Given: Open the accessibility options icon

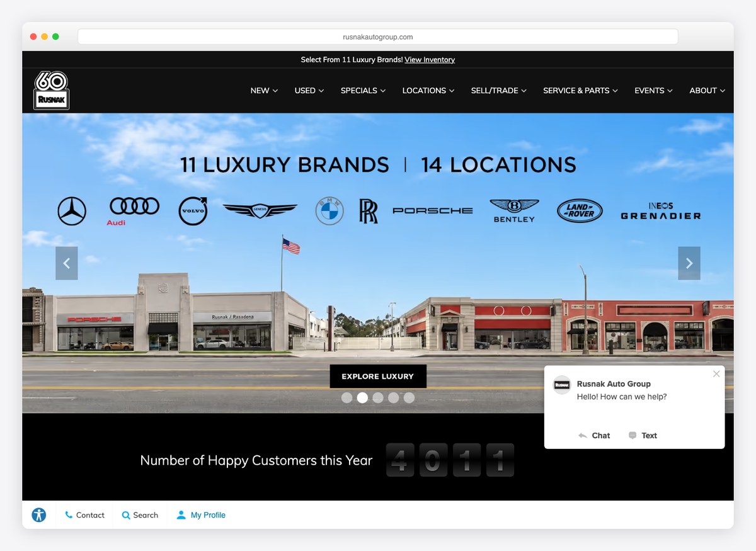Looking at the screenshot, I should click(x=39, y=515).
